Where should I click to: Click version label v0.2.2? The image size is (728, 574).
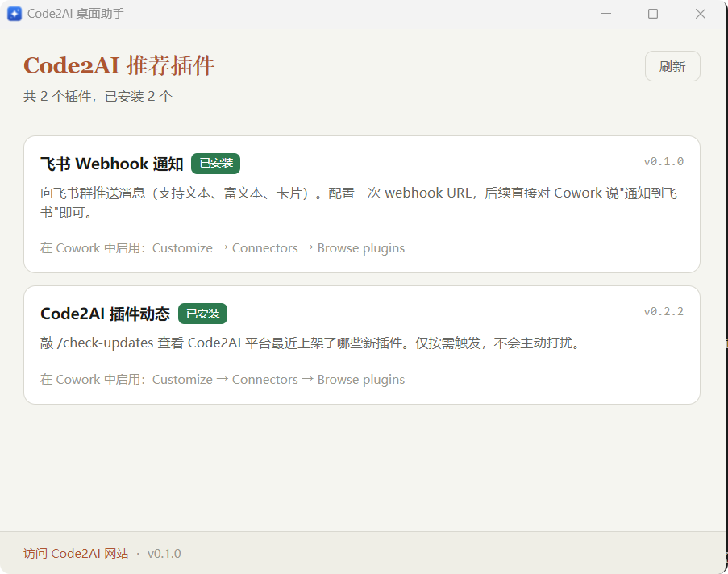(x=664, y=312)
